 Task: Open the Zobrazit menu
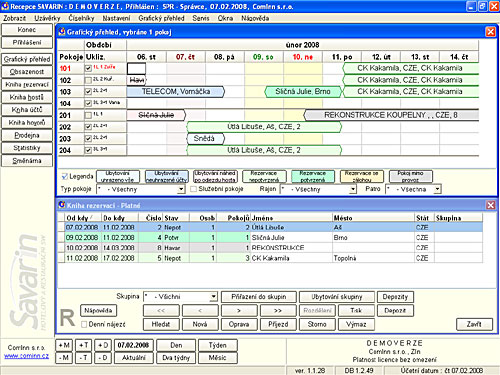click(15, 18)
